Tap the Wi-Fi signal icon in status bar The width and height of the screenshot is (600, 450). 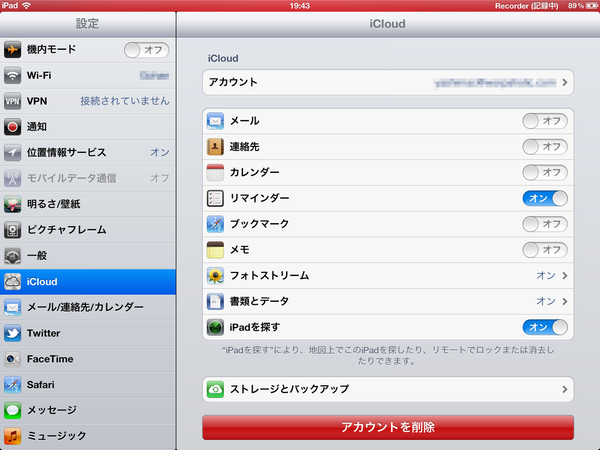click(26, 6)
